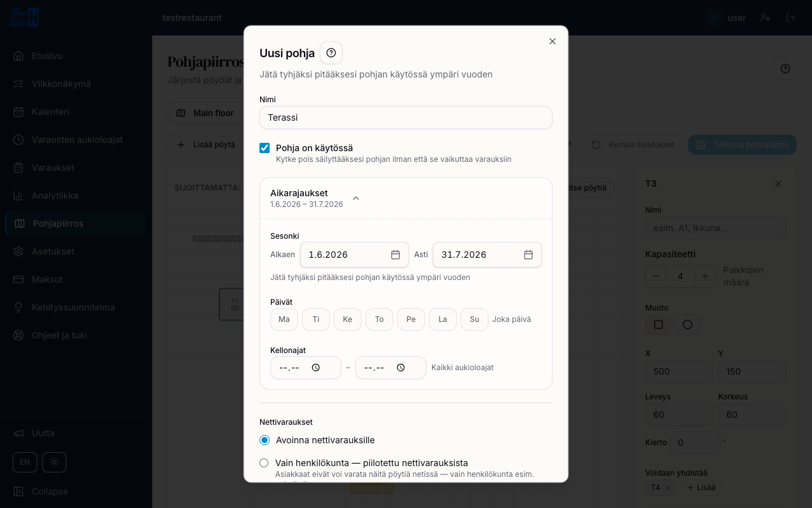Click the user avatar U in header

(713, 18)
